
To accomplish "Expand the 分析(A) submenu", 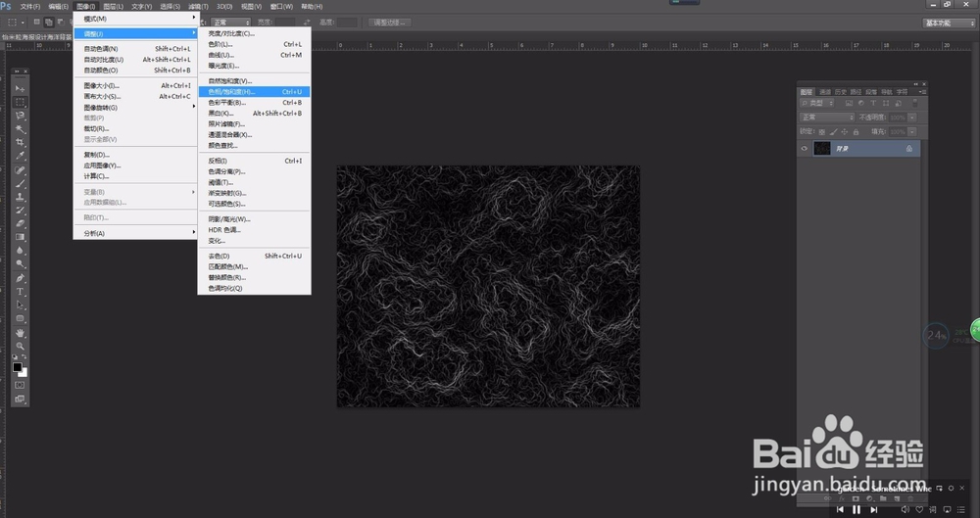I will pos(135,233).
